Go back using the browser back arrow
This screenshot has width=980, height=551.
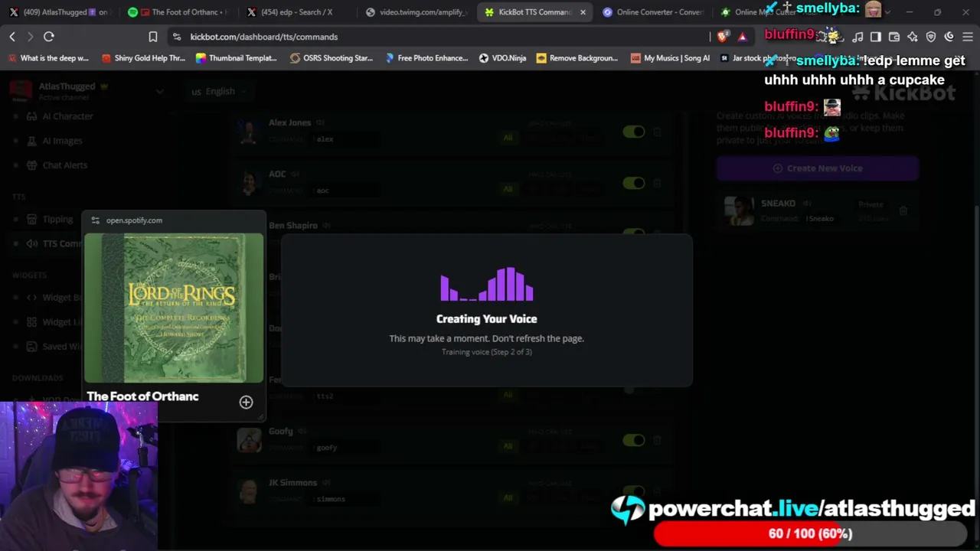pyautogui.click(x=12, y=37)
